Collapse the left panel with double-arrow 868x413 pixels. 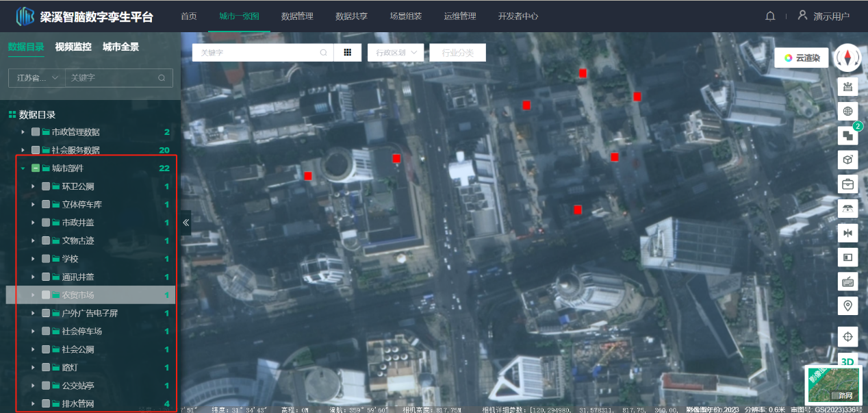pyautogui.click(x=186, y=223)
